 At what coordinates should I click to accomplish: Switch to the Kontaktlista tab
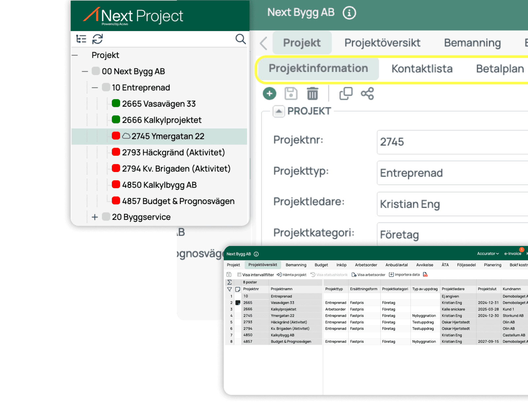pyautogui.click(x=422, y=69)
